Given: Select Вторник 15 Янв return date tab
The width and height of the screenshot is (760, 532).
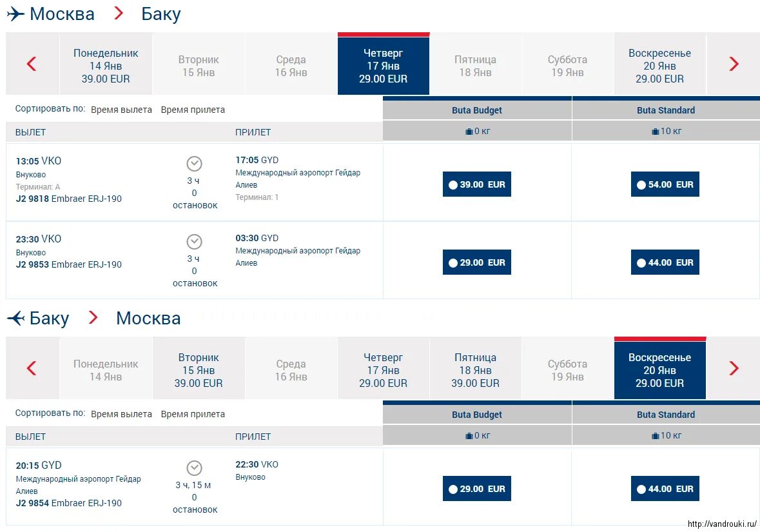Looking at the screenshot, I should click(x=199, y=370).
